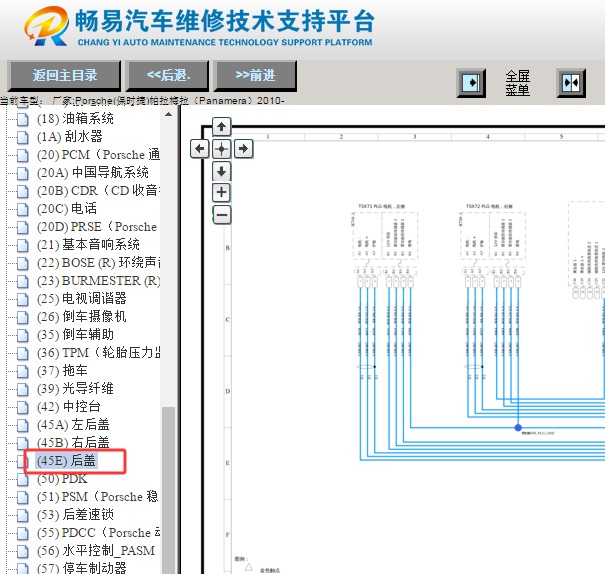Click the collapse-panels icon right of 全屏菜单
The image size is (605, 574).
pyautogui.click(x=571, y=83)
